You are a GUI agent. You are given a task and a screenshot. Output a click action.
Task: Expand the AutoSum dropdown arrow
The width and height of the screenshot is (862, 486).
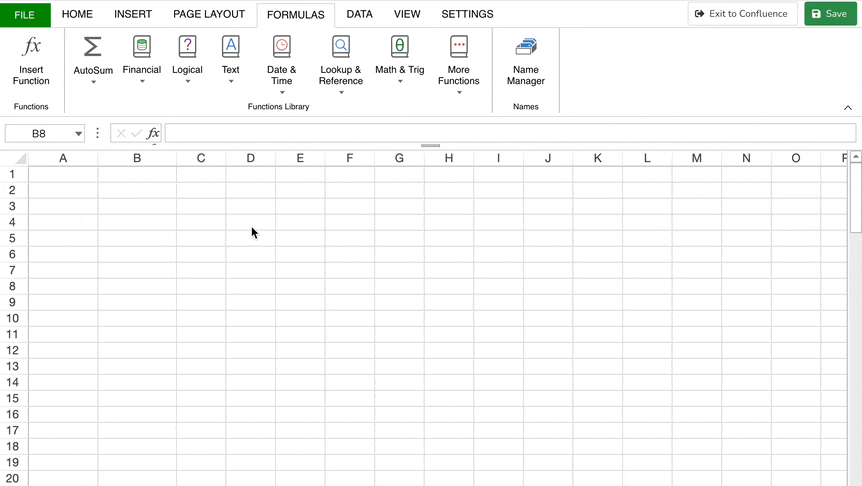[93, 82]
